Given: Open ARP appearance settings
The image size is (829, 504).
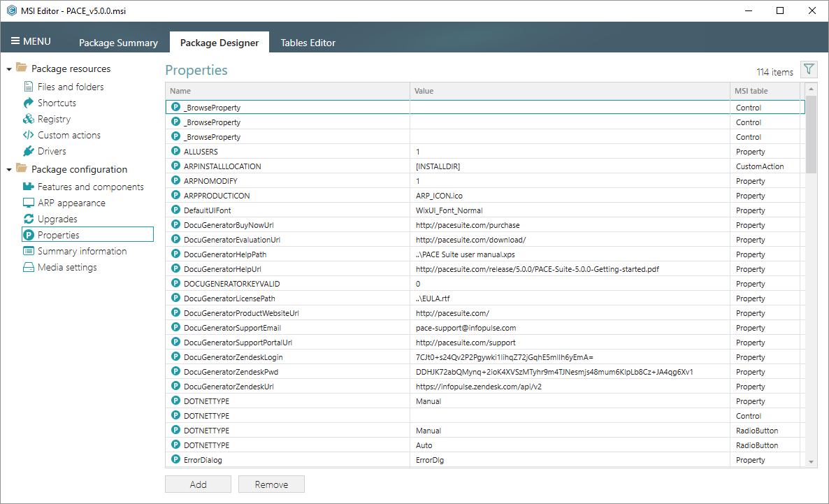Looking at the screenshot, I should (x=71, y=203).
